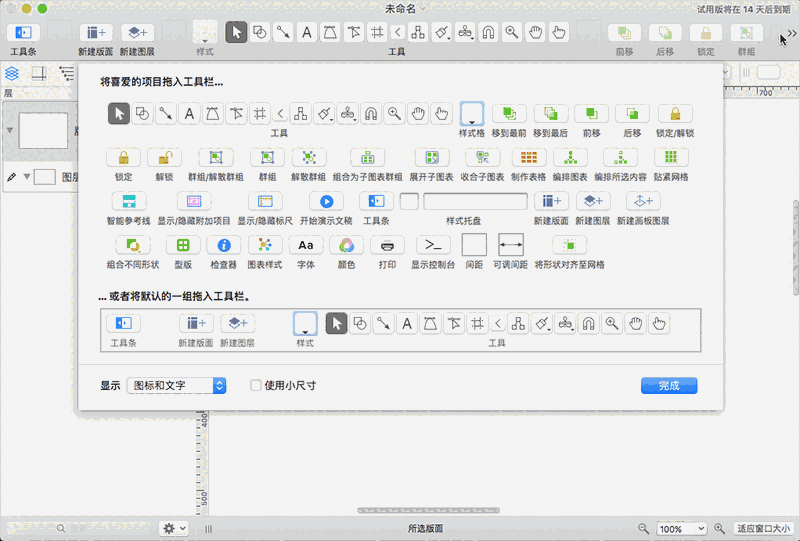800x541 pixels.
Task: Click the 智能参考线 smart guides icon
Action: [x=129, y=201]
